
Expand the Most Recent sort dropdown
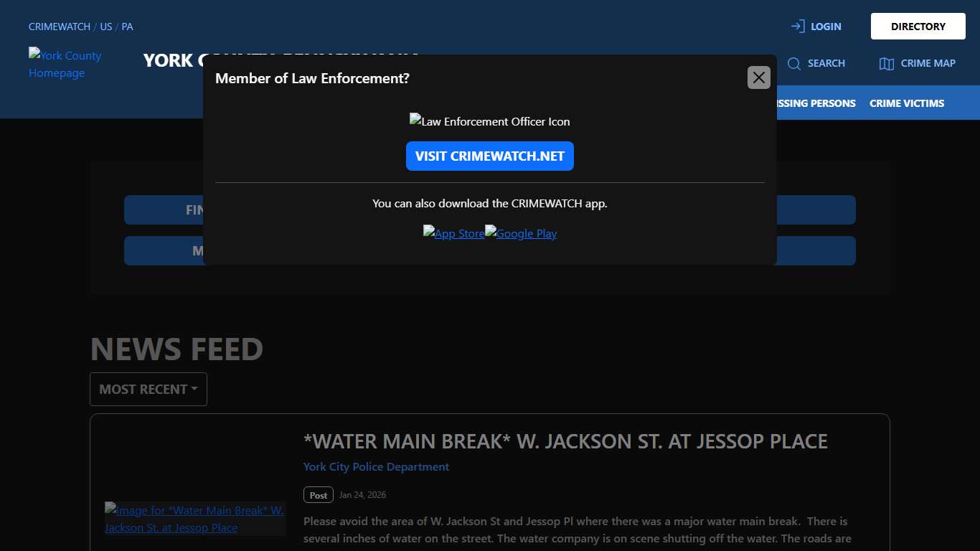coord(149,389)
